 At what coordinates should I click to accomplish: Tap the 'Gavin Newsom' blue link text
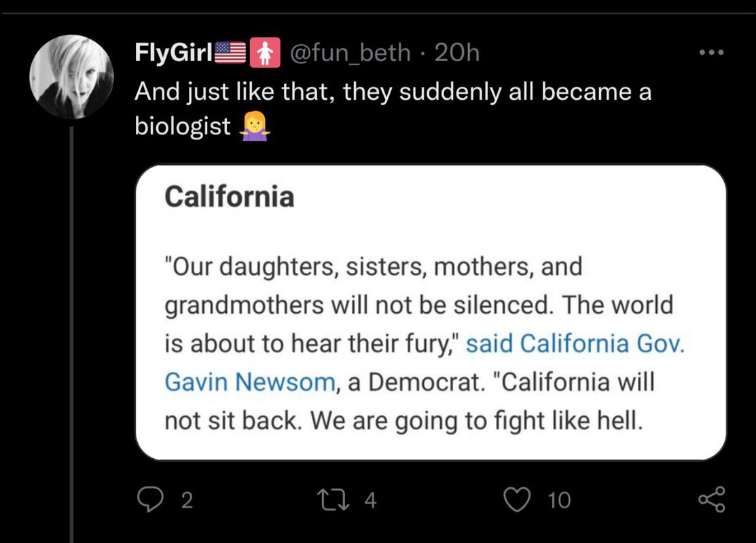250,382
